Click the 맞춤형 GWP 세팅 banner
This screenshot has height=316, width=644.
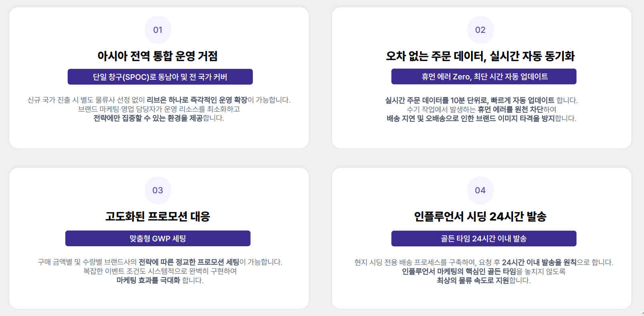click(158, 238)
